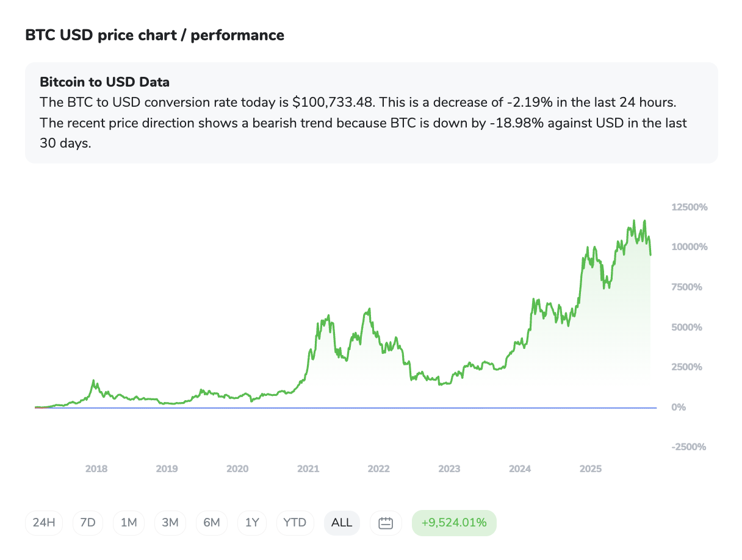Open the custom date range calendar icon
742x560 pixels.
386,523
